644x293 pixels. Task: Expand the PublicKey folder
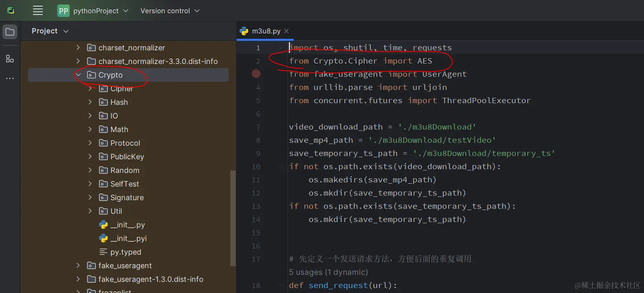tap(90, 156)
